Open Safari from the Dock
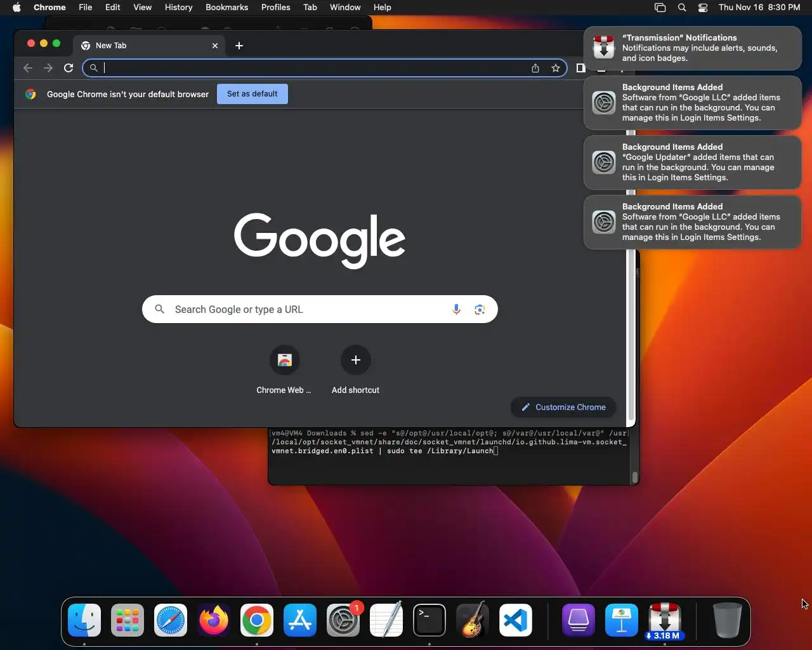 tap(171, 620)
